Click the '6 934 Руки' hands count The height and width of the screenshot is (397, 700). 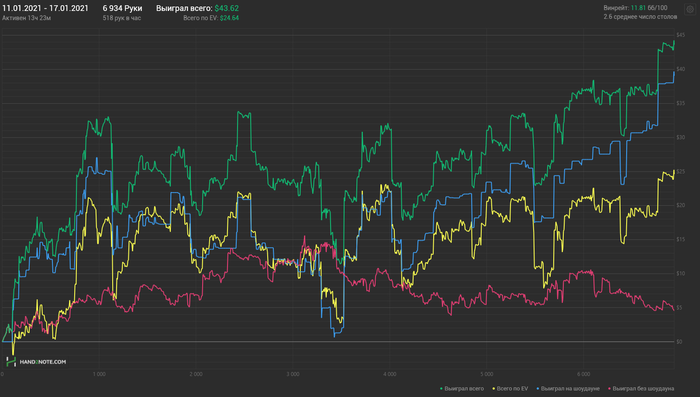(x=122, y=8)
